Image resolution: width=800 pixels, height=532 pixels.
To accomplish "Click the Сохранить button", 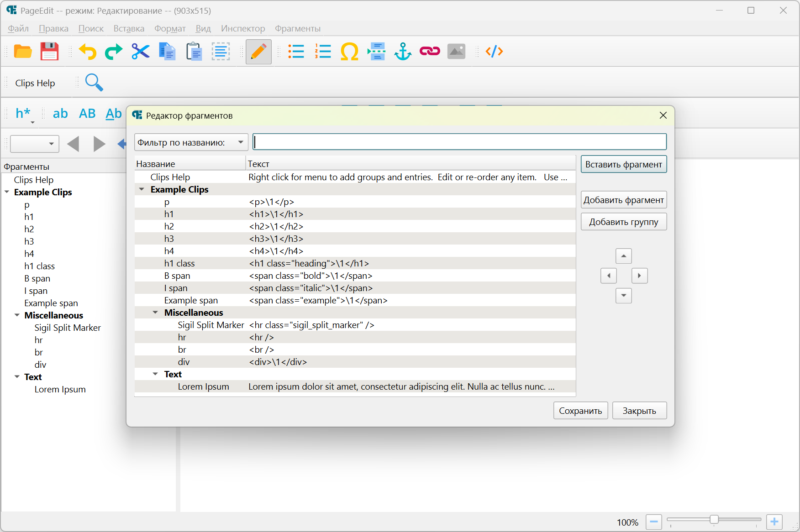I will (580, 411).
